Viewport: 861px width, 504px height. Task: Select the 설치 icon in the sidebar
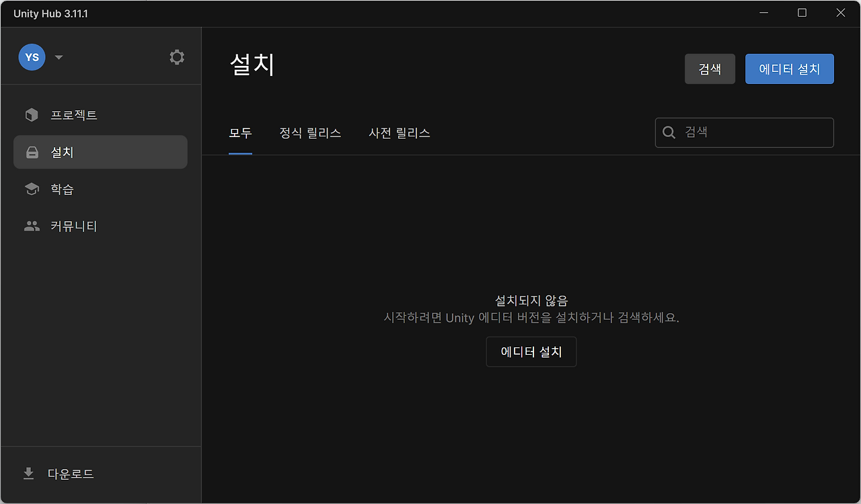click(32, 152)
